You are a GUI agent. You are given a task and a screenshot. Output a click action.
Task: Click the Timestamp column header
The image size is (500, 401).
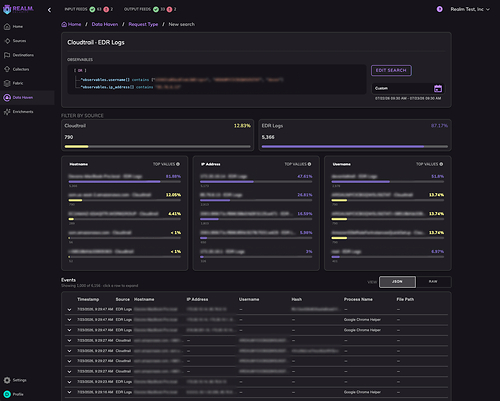point(88,299)
